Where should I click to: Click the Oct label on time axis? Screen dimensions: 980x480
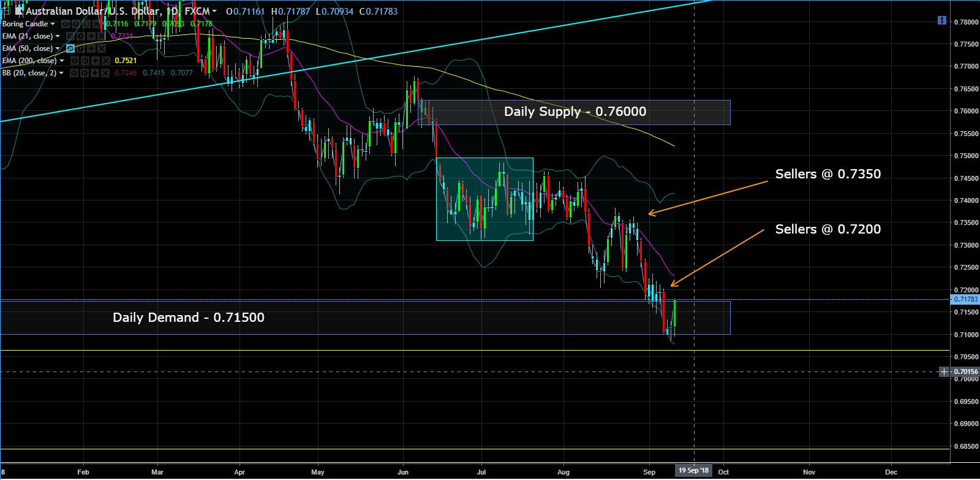(x=723, y=472)
